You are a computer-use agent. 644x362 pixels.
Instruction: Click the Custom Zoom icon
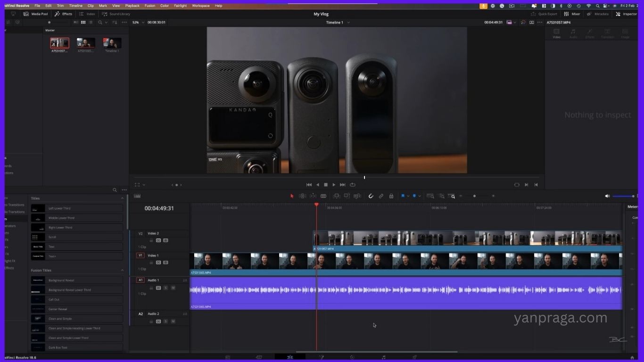(x=452, y=196)
